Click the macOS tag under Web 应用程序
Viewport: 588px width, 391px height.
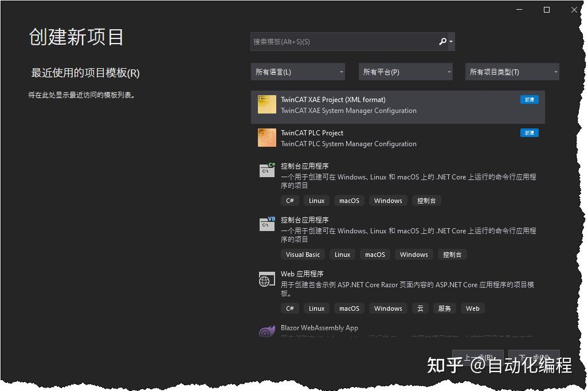pyautogui.click(x=349, y=308)
